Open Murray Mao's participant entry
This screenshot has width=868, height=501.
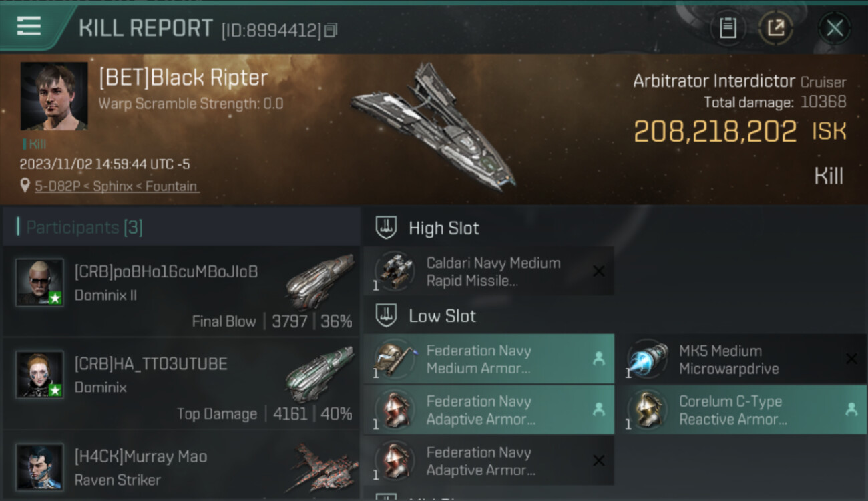tap(180, 467)
